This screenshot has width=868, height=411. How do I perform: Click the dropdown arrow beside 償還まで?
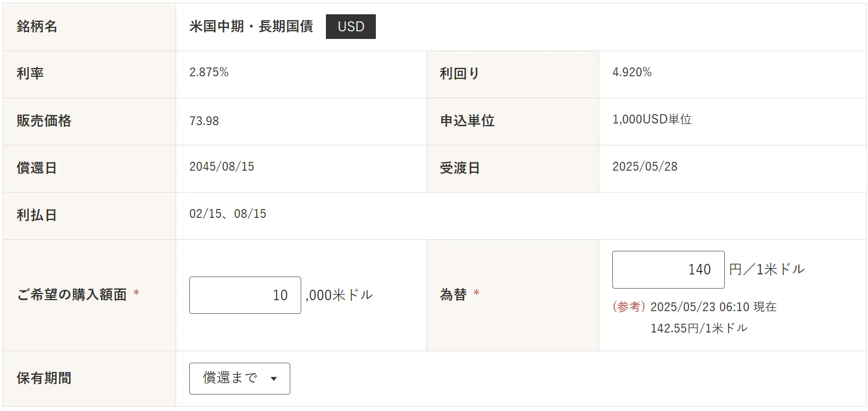point(274,379)
